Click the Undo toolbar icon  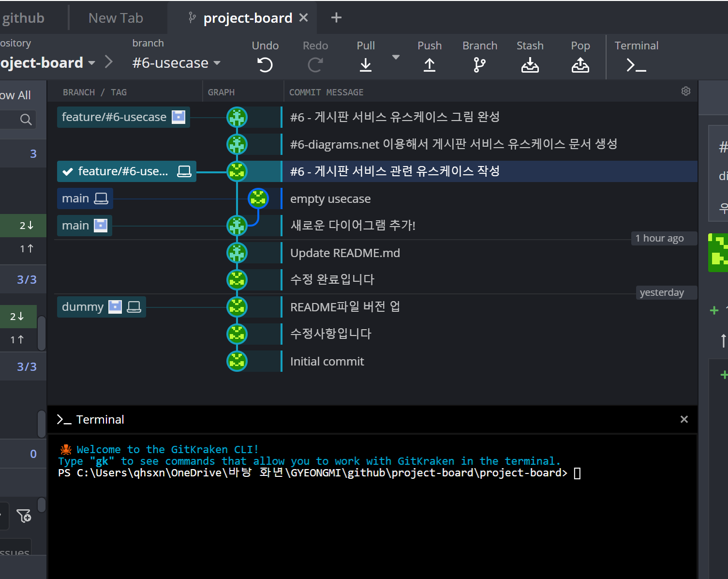[x=265, y=64]
